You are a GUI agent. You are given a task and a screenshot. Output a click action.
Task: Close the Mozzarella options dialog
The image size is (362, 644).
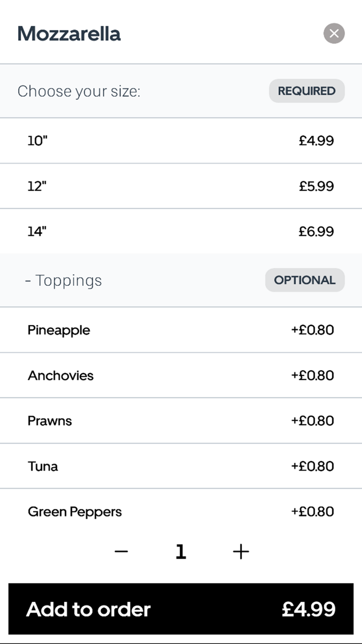[334, 34]
